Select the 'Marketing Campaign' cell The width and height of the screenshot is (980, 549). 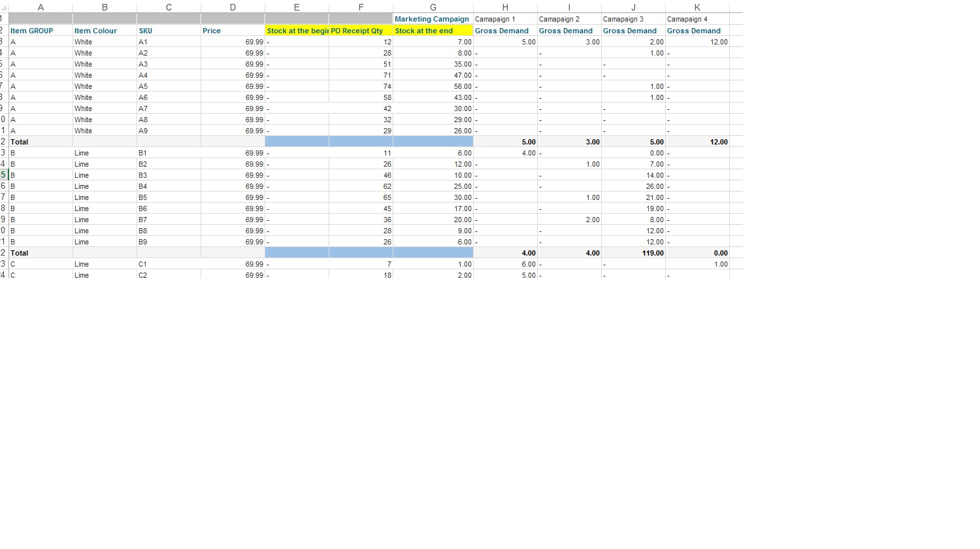pyautogui.click(x=433, y=19)
